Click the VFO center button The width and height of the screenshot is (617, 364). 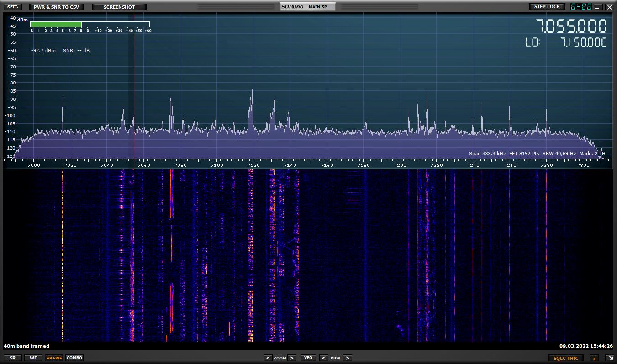pyautogui.click(x=308, y=358)
